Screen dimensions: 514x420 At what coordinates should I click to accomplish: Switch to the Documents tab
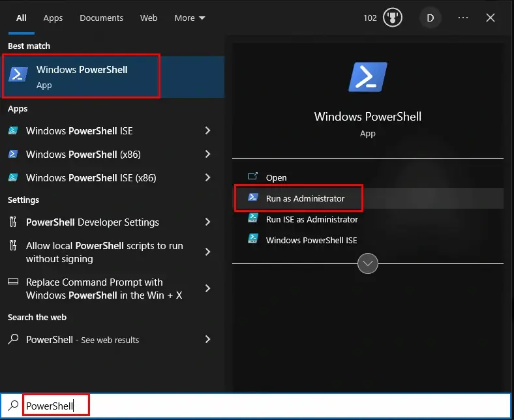click(x=101, y=18)
